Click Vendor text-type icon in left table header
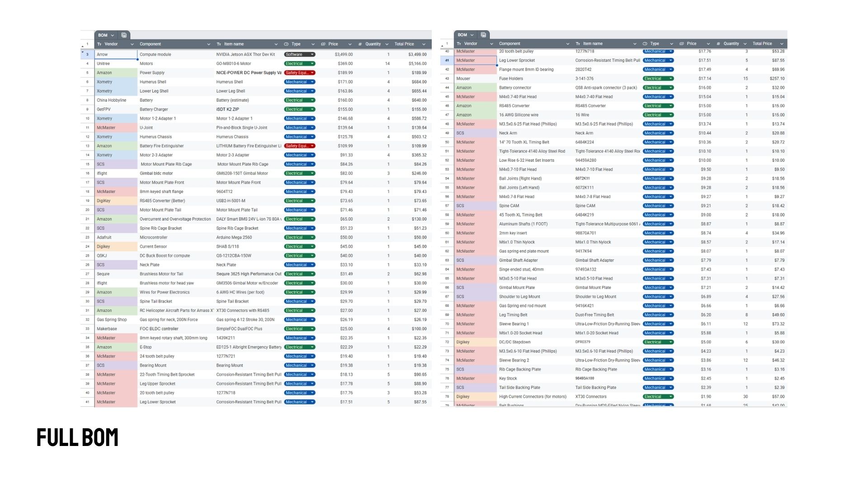The image size is (868, 488). pos(99,44)
